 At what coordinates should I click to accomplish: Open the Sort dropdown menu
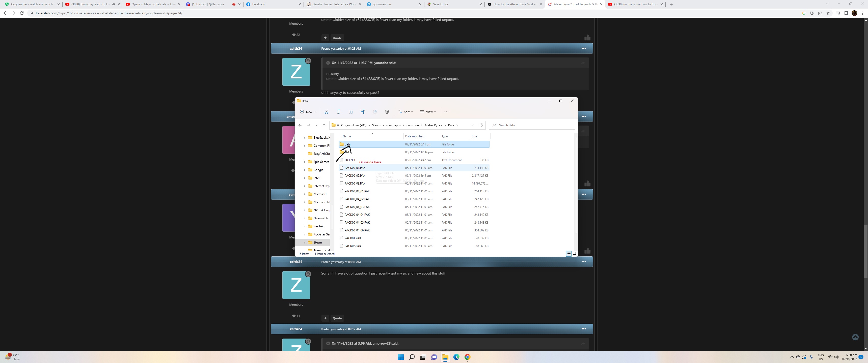(405, 112)
